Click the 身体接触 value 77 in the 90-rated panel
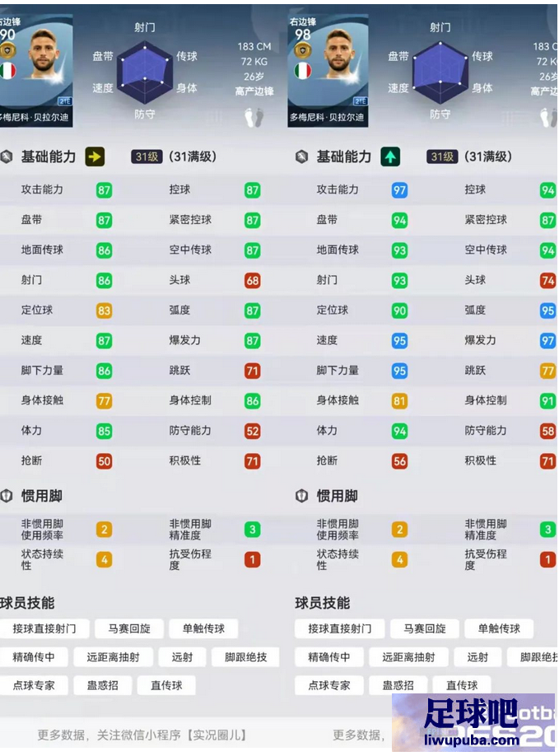The image size is (559, 756). point(104,401)
